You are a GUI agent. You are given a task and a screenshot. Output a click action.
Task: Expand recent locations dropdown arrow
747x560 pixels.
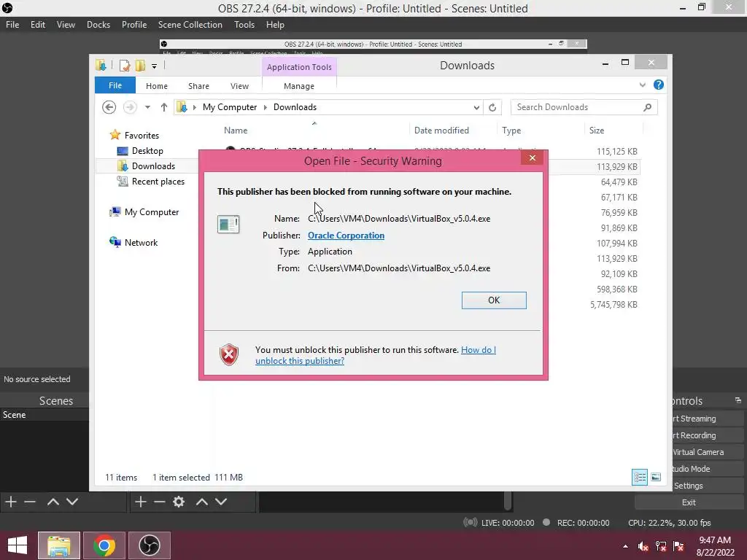coord(147,107)
